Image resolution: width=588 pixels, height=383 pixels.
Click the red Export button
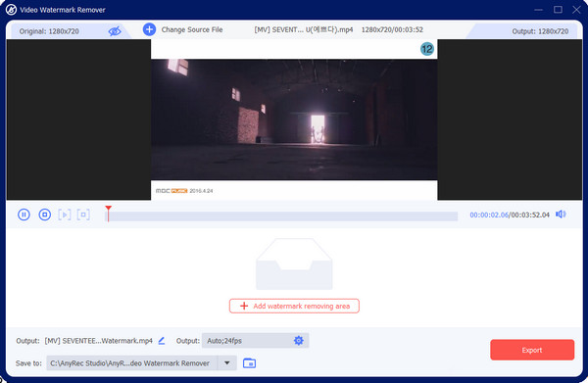point(532,350)
